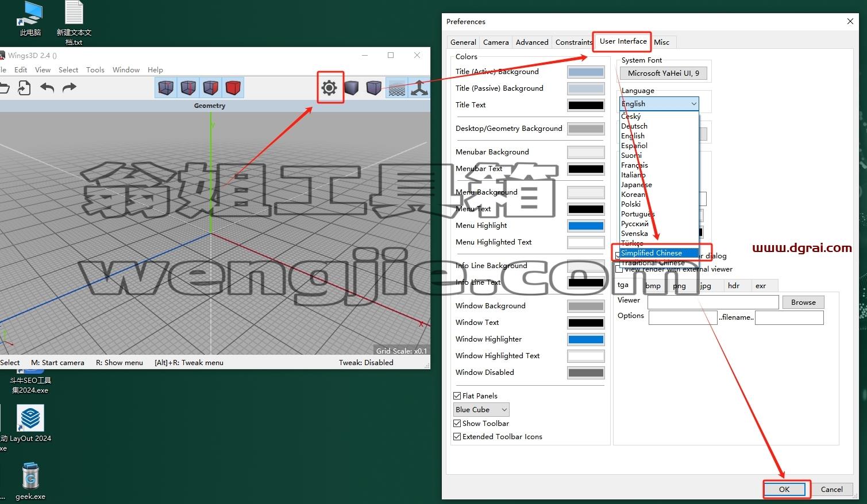Screen dimensions: 867x504
Task: Expand the Blue Cube dropdown
Action: pos(481,409)
